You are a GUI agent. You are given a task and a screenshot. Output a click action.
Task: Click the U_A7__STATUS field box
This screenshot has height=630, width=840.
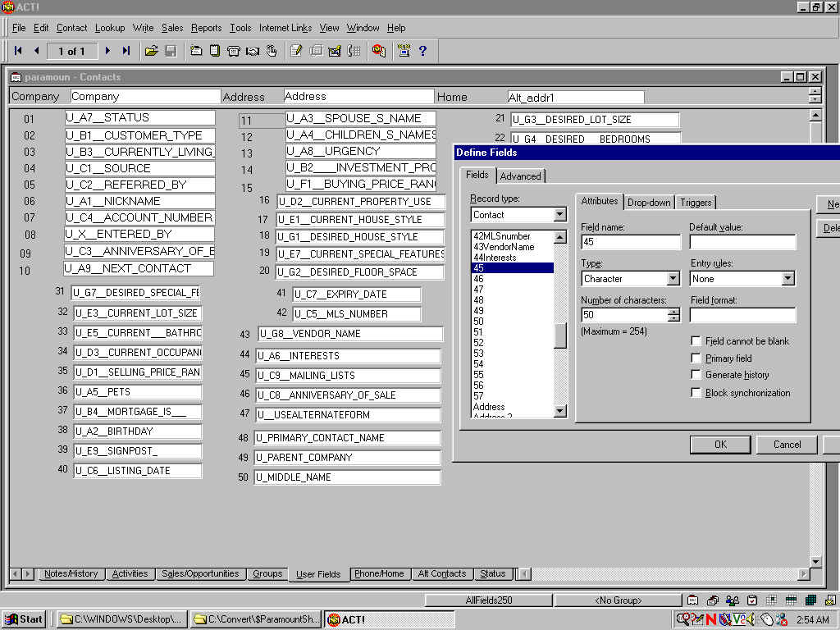139,118
